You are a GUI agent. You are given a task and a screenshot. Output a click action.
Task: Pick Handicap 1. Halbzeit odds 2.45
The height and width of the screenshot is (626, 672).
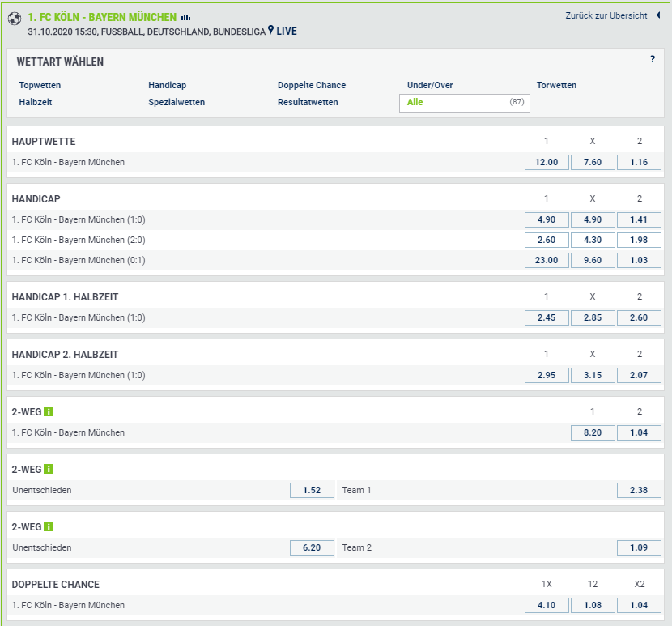tap(547, 317)
